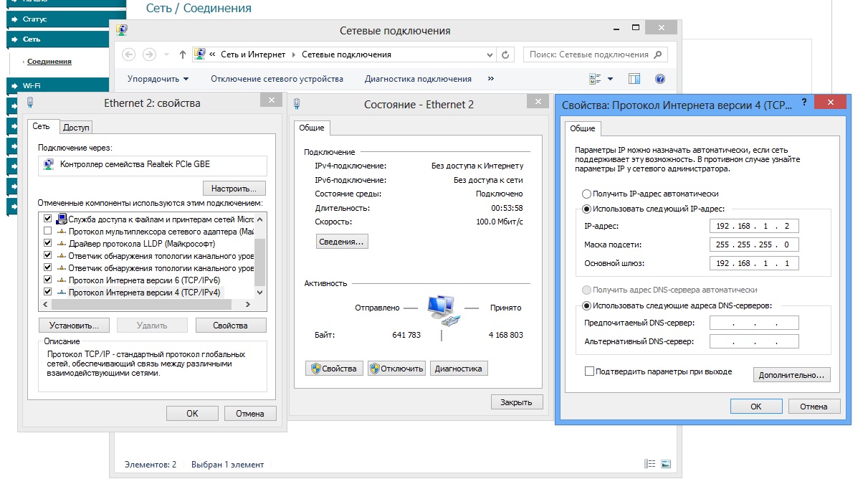Click the Дополнительно... button
The width and height of the screenshot is (868, 484).
791,374
